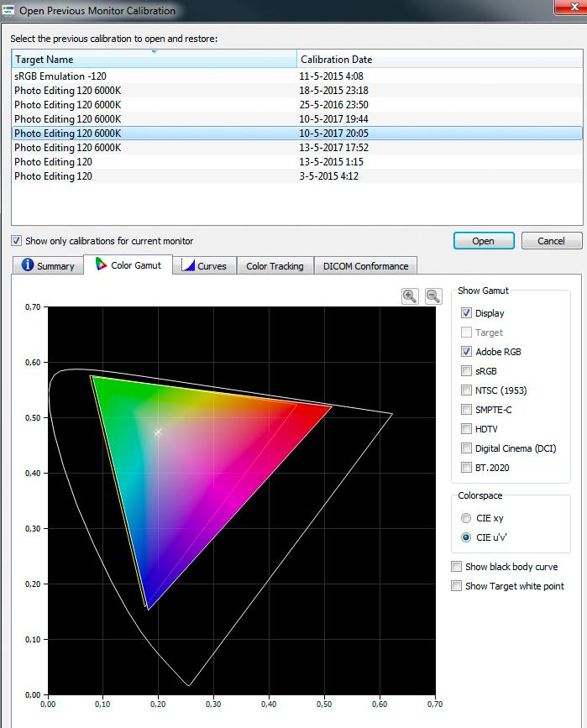Toggle the Display gamut checkbox
Image resolution: width=587 pixels, height=728 pixels.
click(x=466, y=313)
